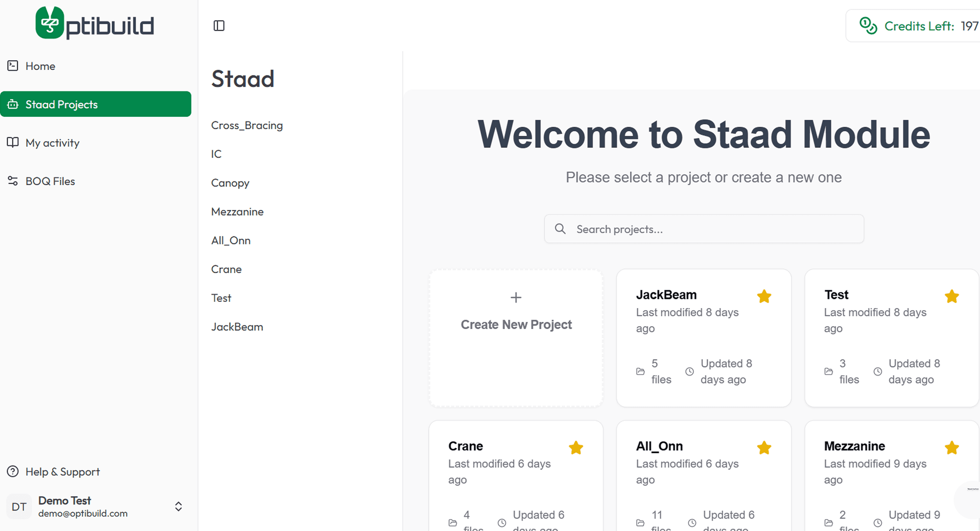980x531 pixels.
Task: Click the DT user avatar
Action: pos(19,507)
